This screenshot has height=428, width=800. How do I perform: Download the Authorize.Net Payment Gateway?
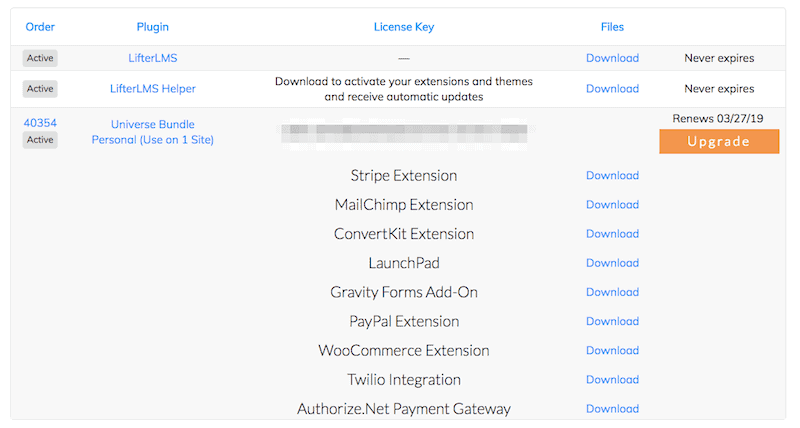tap(612, 409)
